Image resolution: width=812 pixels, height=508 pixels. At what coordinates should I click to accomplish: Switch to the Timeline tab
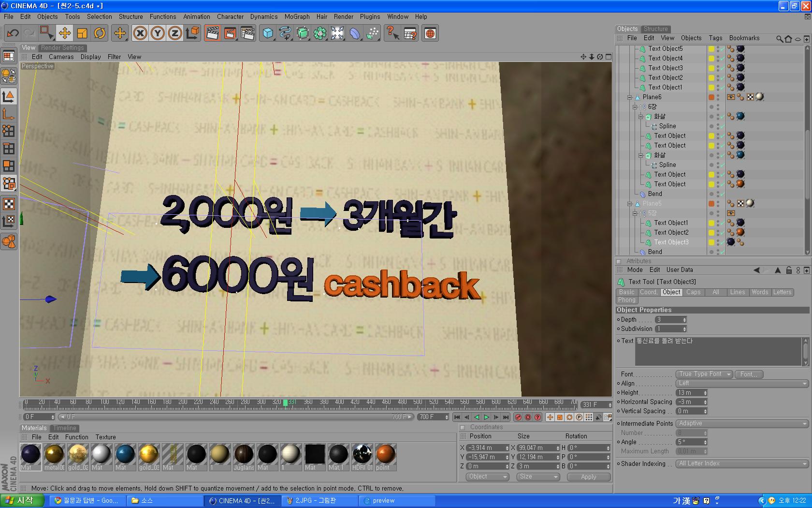click(x=64, y=428)
